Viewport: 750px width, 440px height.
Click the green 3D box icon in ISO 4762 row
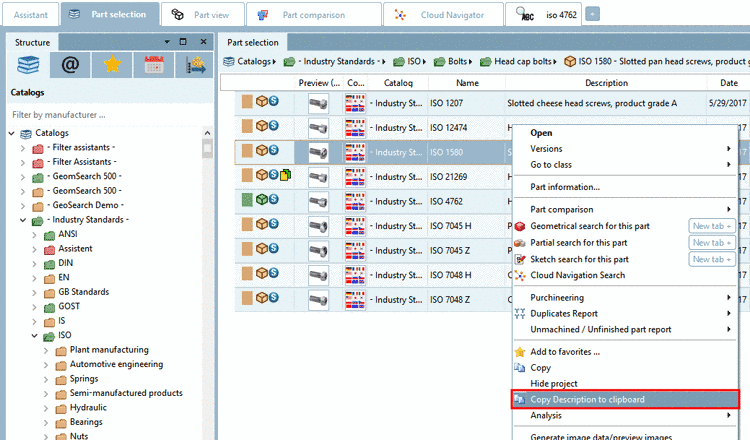(261, 199)
